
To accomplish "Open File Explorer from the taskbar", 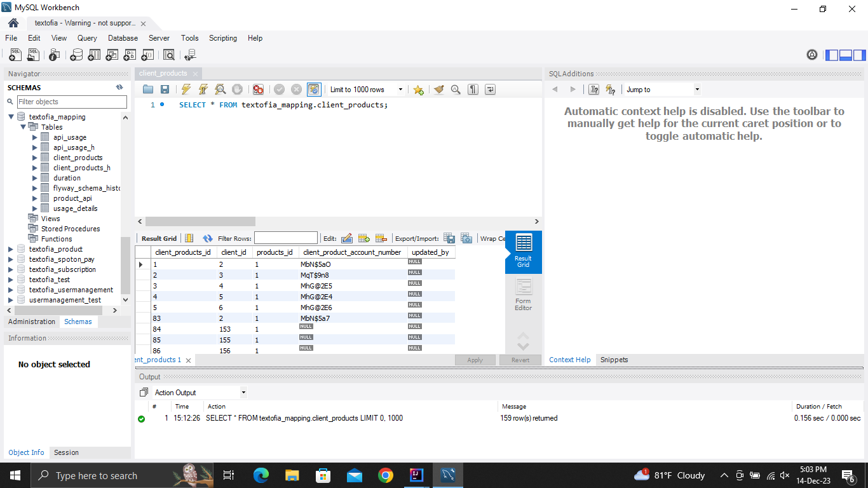I will pos(292,475).
